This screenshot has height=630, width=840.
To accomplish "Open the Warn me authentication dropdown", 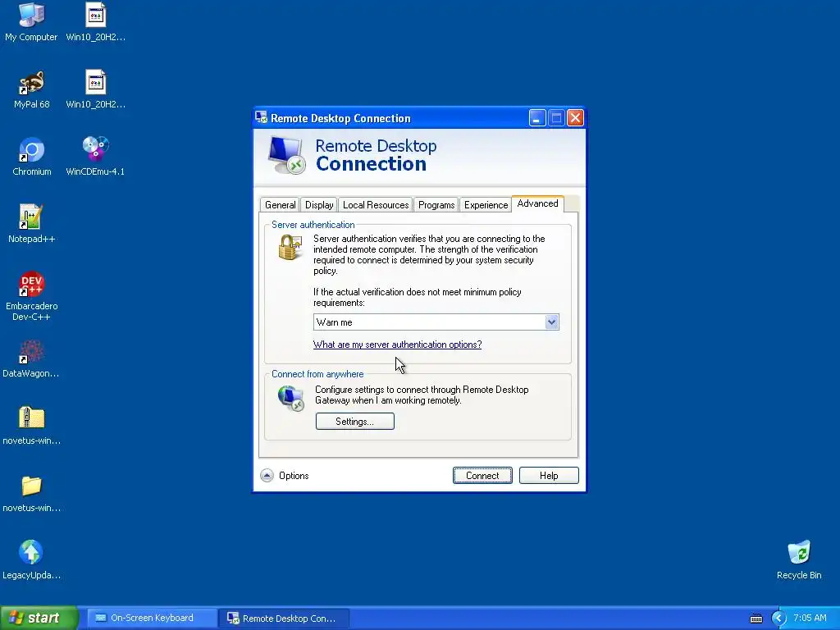I will tap(436, 322).
